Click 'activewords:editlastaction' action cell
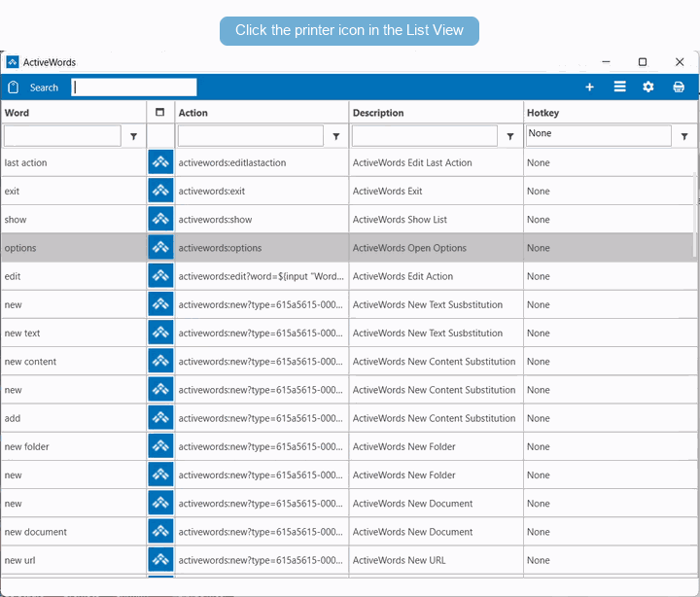The image size is (700, 597). (x=262, y=162)
